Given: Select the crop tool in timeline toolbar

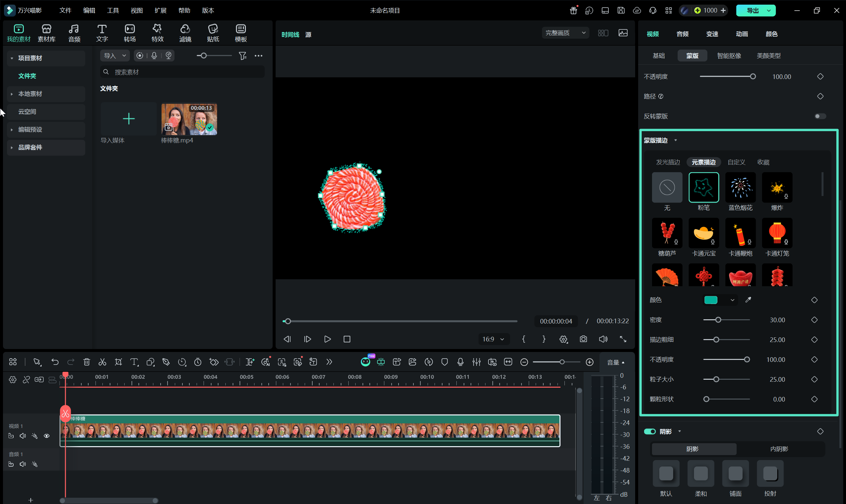Looking at the screenshot, I should coord(118,362).
